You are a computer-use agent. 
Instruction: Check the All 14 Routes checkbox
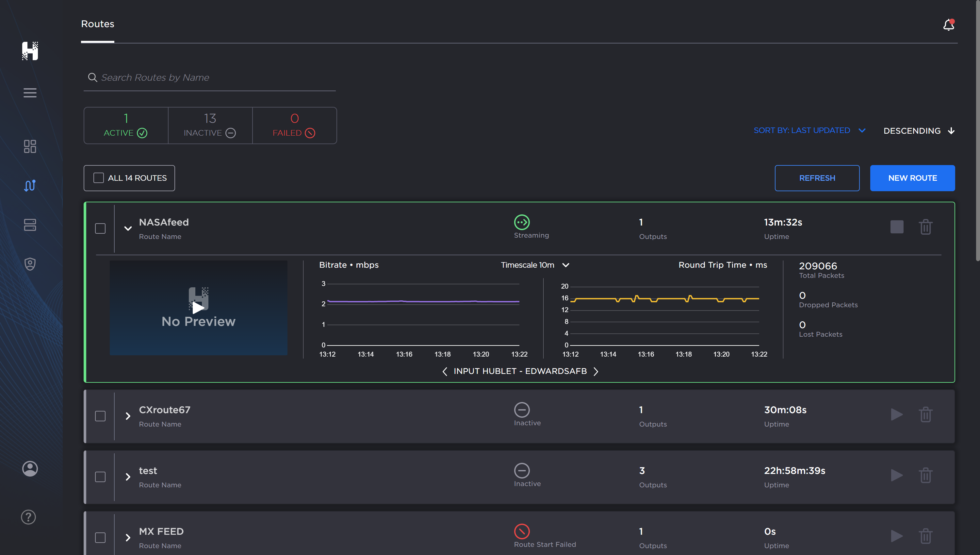(99, 178)
